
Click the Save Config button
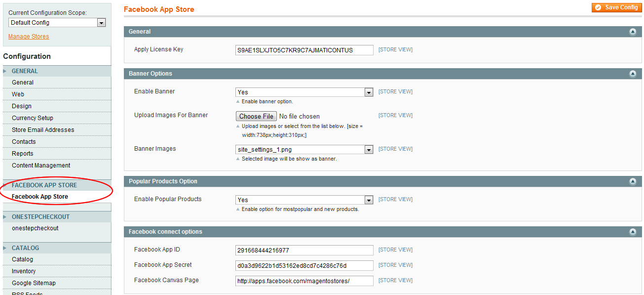point(617,7)
